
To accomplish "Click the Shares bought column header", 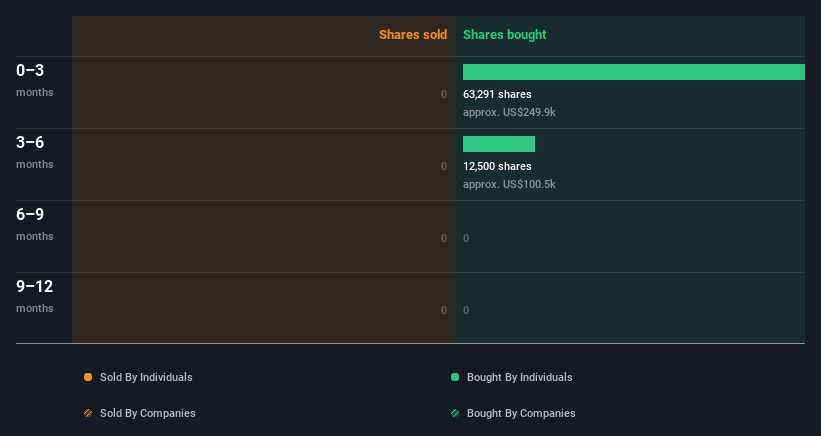I will coord(504,35).
